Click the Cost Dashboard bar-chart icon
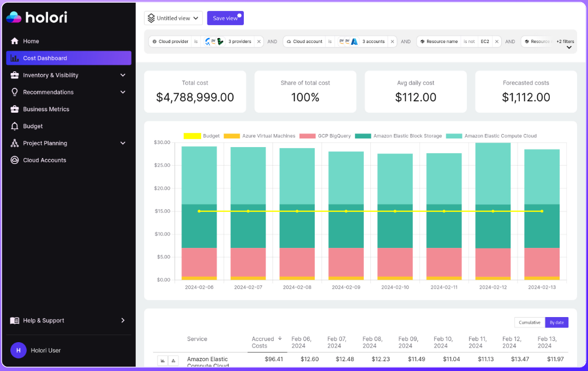The height and width of the screenshot is (371, 588). click(x=15, y=58)
